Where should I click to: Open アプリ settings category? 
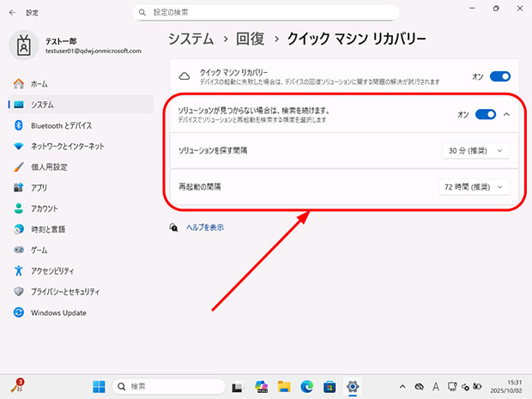click(x=81, y=188)
